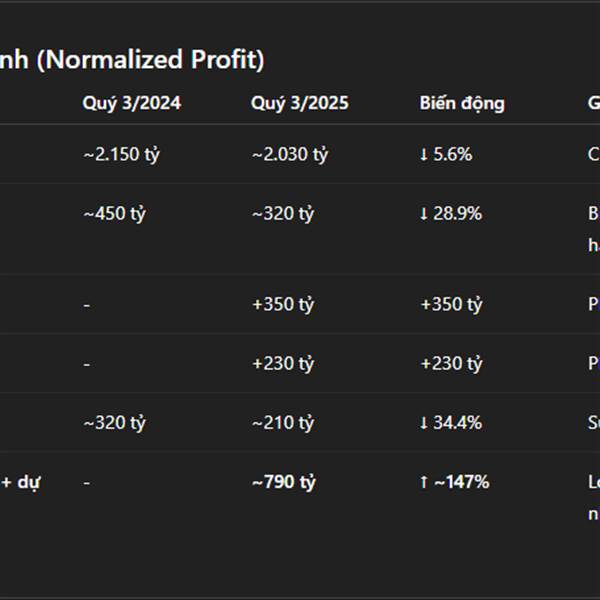Viewport: 600px width, 600px height.
Task: Select the ~450 tỷ cell
Action: 114,213
